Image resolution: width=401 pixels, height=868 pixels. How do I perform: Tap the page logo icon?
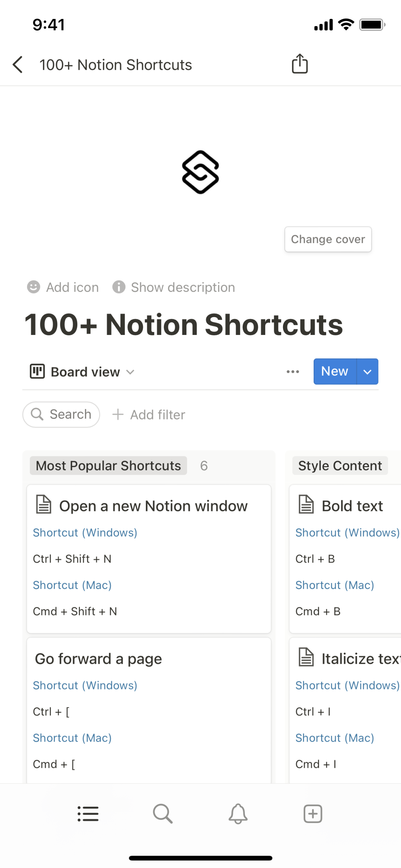click(x=200, y=172)
